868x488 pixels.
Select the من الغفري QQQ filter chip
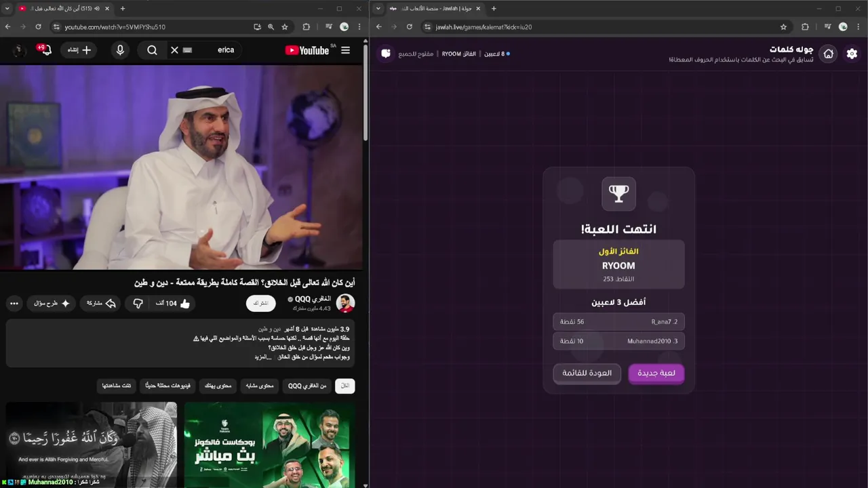click(x=307, y=386)
